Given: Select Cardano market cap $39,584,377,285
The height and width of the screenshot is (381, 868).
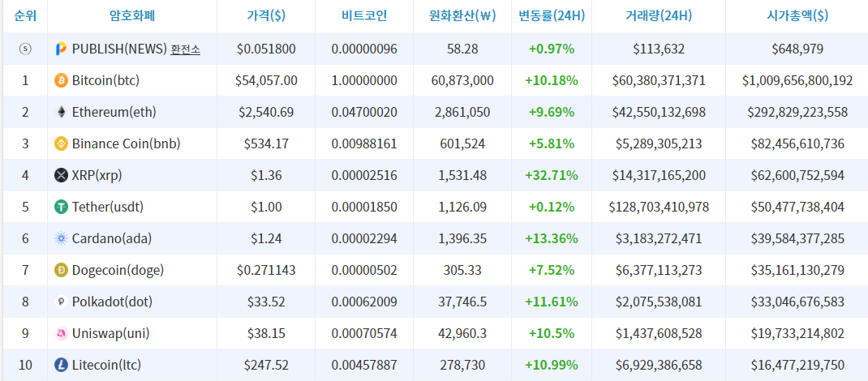Looking at the screenshot, I should [797, 239].
